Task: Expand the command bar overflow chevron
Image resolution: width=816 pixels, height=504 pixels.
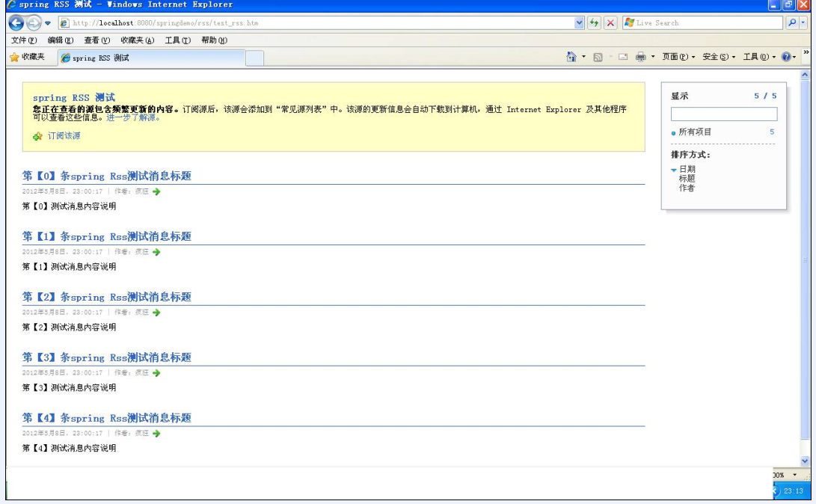Action: [806, 52]
